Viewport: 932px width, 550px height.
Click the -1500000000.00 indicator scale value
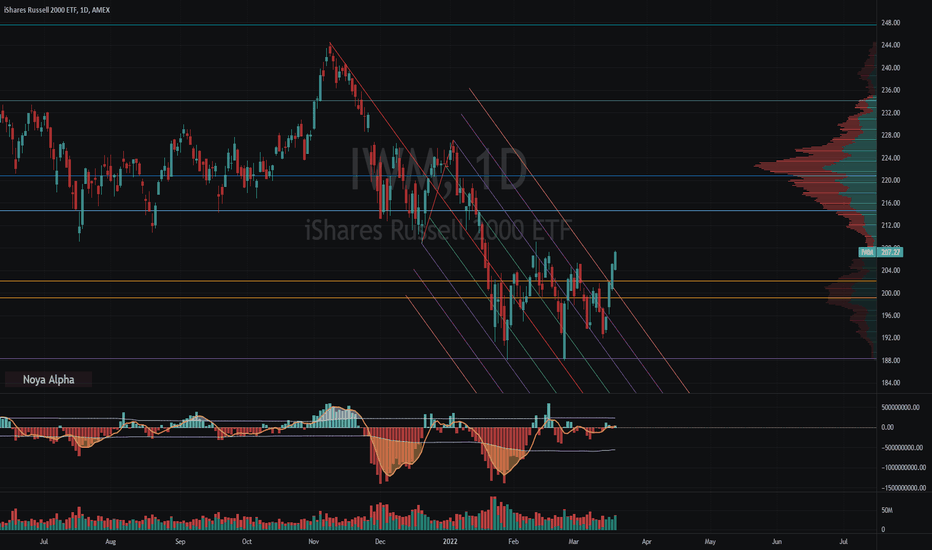click(x=903, y=488)
